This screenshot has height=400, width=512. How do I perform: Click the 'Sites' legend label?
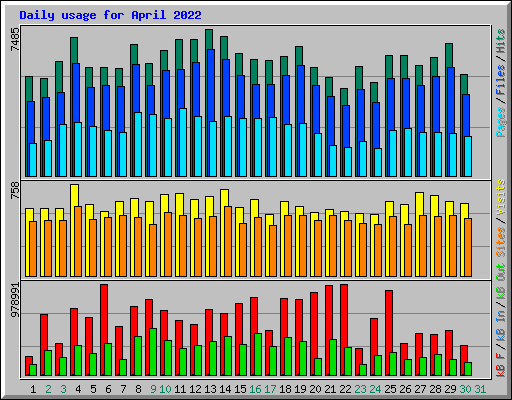[501, 242]
